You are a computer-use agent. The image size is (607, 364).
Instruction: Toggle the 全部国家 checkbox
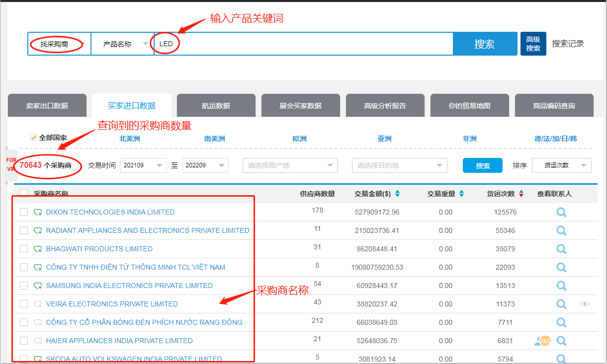34,138
